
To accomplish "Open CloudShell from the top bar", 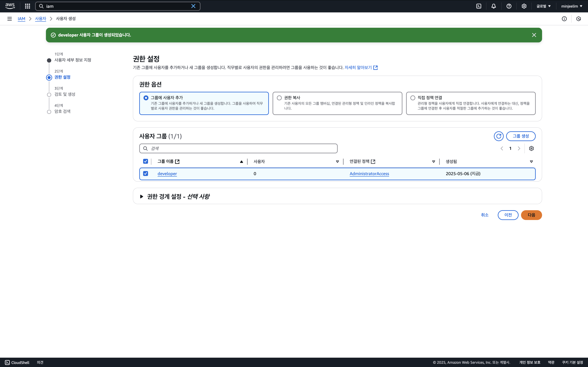I will point(479,6).
